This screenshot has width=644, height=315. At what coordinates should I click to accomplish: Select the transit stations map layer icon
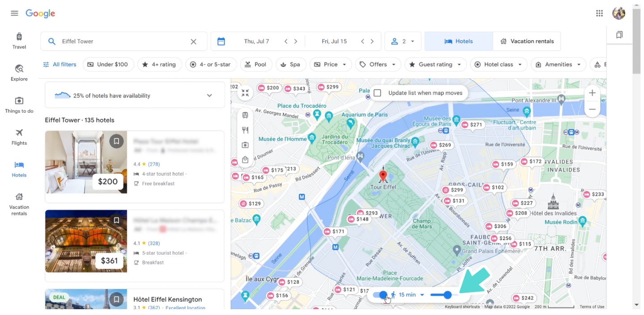tap(245, 115)
